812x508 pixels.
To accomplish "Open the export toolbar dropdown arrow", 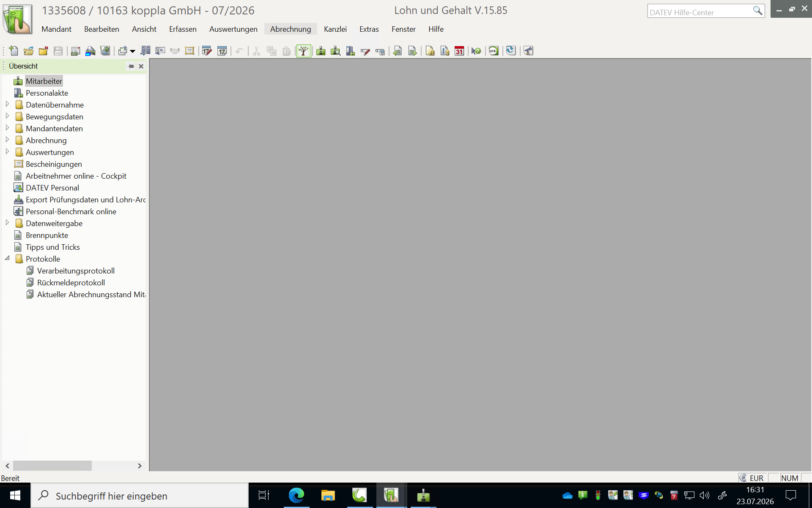I will [x=132, y=51].
